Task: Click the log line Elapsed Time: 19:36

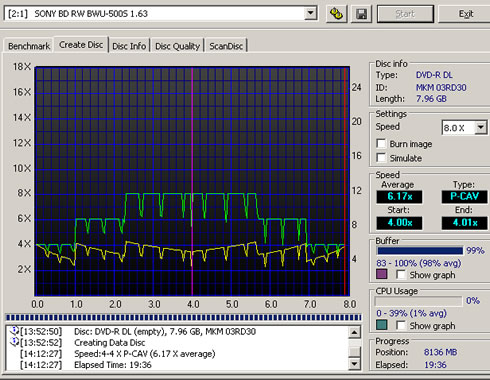Action: (113, 365)
